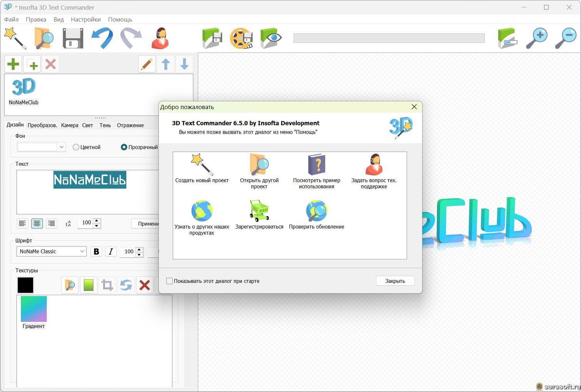Save image with green picture disk icon
The height and width of the screenshot is (392, 581).
[x=212, y=38]
